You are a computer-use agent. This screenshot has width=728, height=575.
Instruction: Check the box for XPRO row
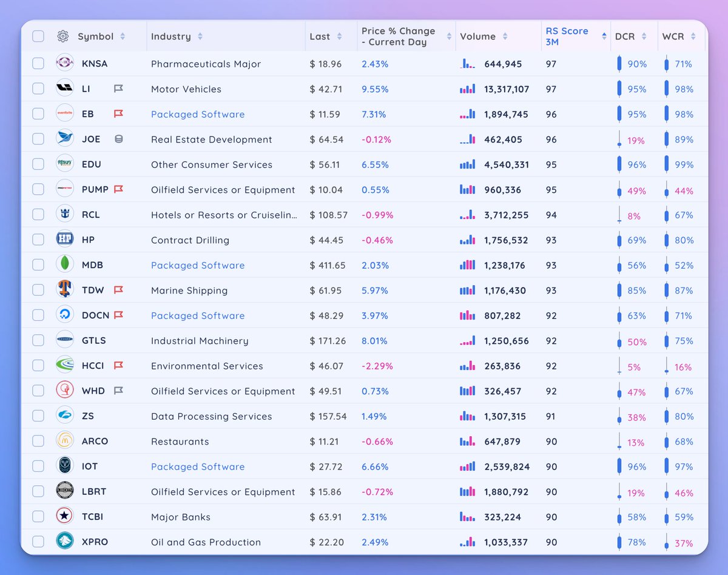tap(38, 542)
